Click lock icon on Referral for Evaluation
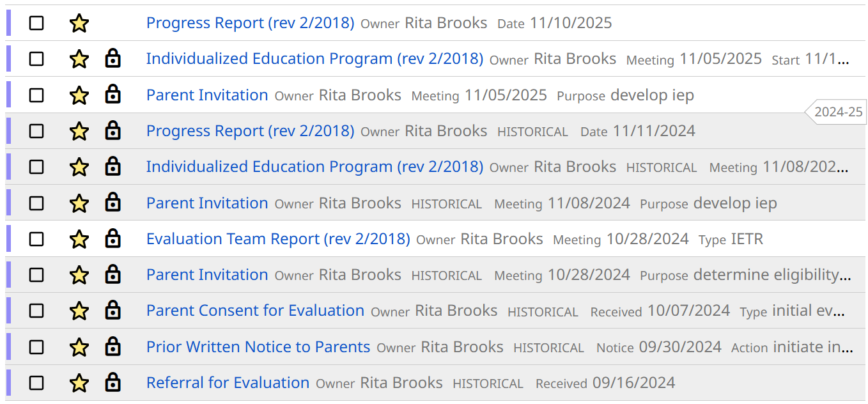 [113, 383]
